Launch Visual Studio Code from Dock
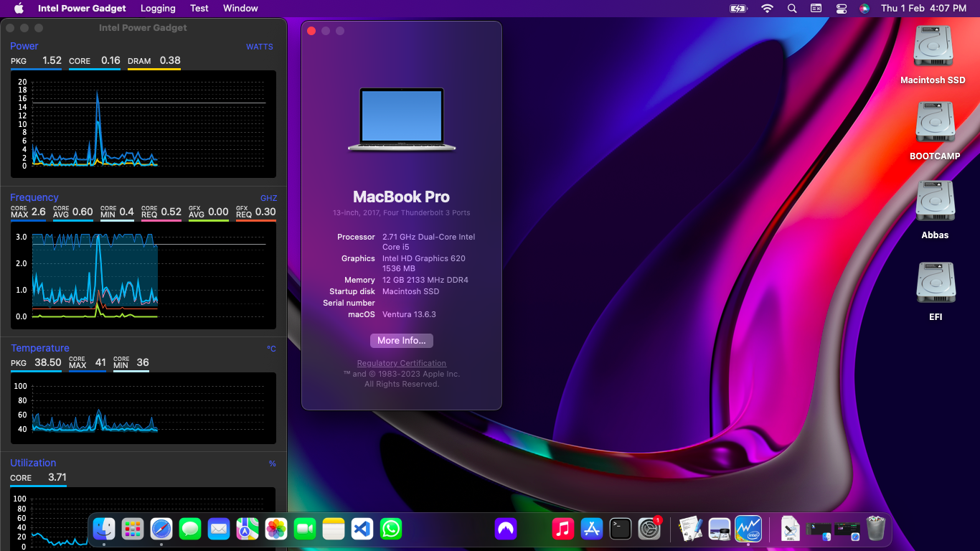Viewport: 980px width, 551px height. pyautogui.click(x=362, y=529)
